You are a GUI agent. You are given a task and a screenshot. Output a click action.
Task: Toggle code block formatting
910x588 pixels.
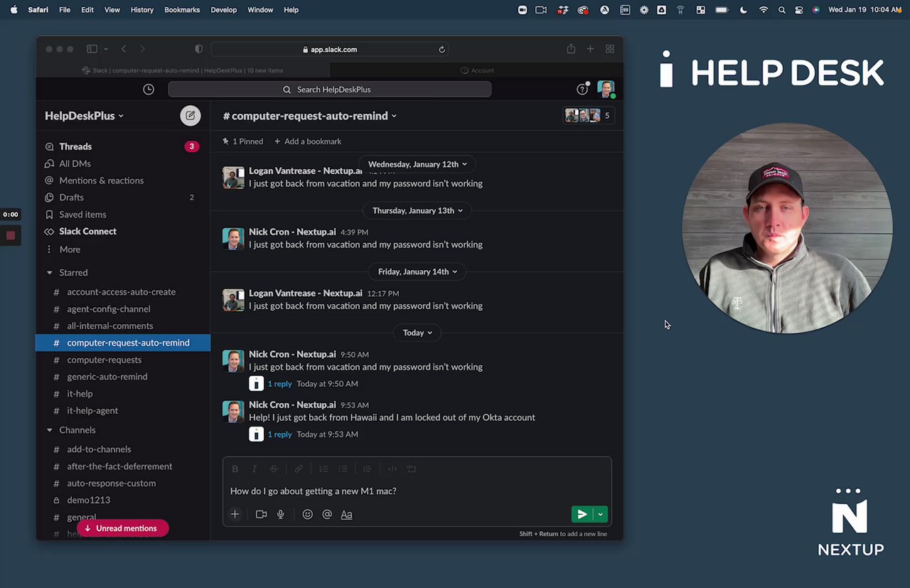(411, 469)
